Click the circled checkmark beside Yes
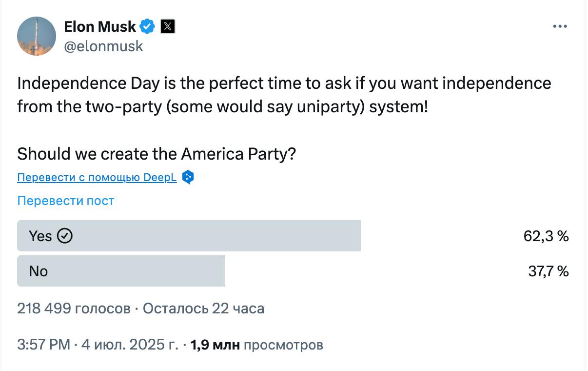The height and width of the screenshot is (371, 588). [x=65, y=236]
